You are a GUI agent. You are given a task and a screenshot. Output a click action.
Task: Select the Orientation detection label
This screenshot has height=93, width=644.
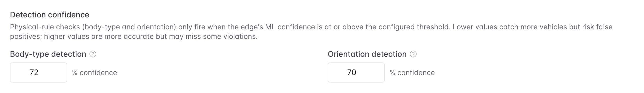367,54
